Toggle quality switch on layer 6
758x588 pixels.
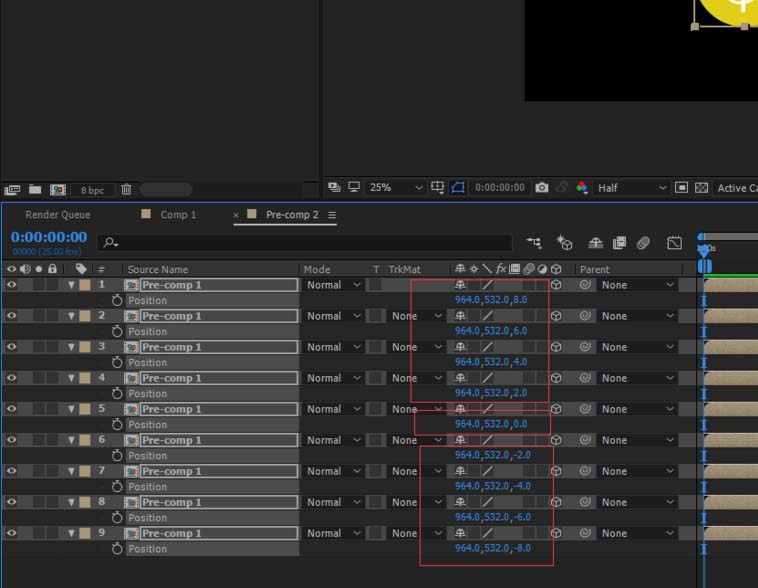pos(487,440)
